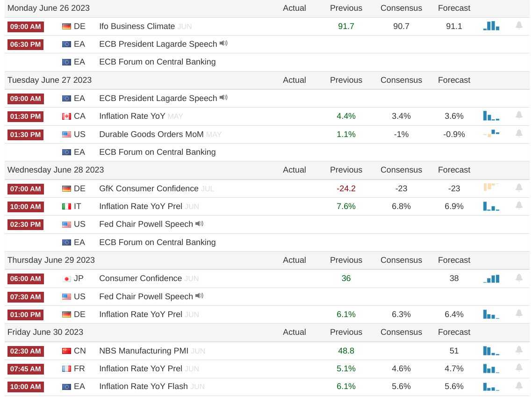Click the Forecast column header on Friday
The image size is (532, 397).
pyautogui.click(x=454, y=332)
